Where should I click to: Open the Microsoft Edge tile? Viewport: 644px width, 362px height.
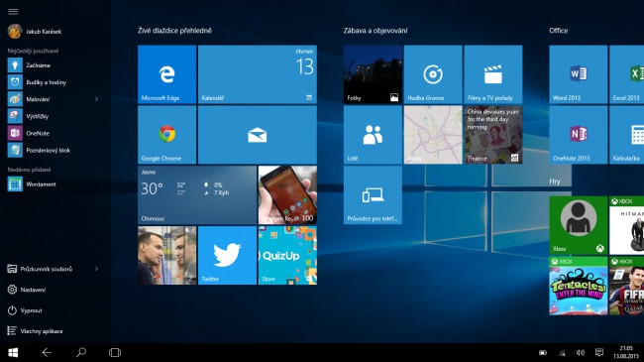pyautogui.click(x=166, y=74)
